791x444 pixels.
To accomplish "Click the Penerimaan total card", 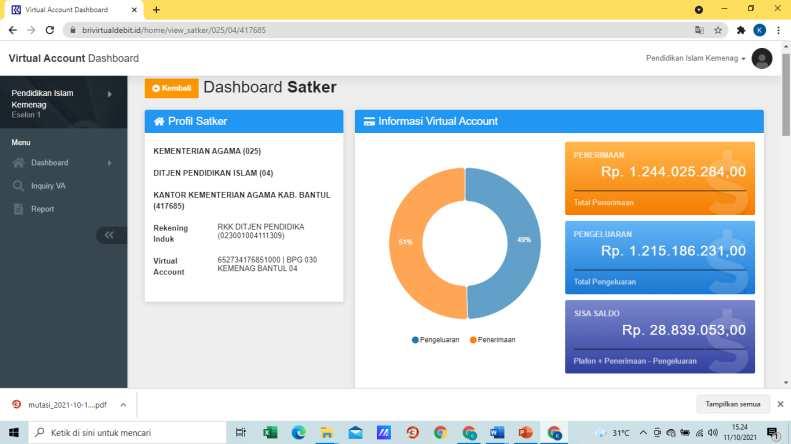I will [660, 178].
